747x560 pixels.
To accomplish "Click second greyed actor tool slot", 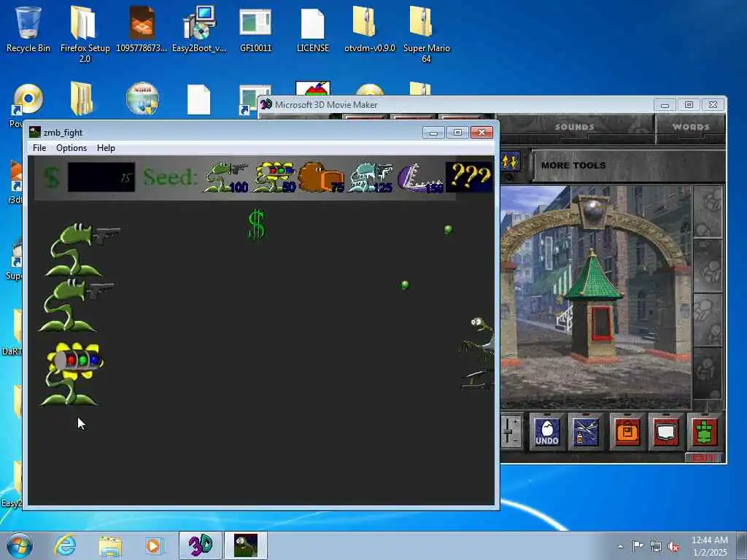I will pos(708,265).
